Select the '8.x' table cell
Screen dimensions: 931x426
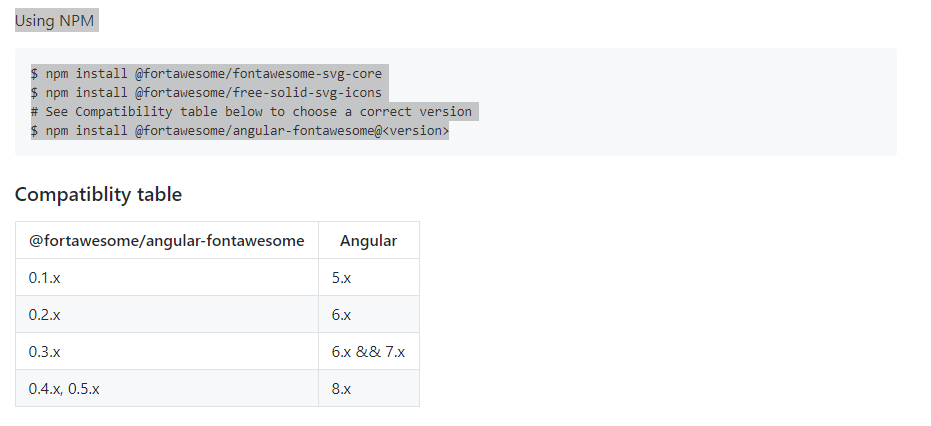tap(369, 388)
